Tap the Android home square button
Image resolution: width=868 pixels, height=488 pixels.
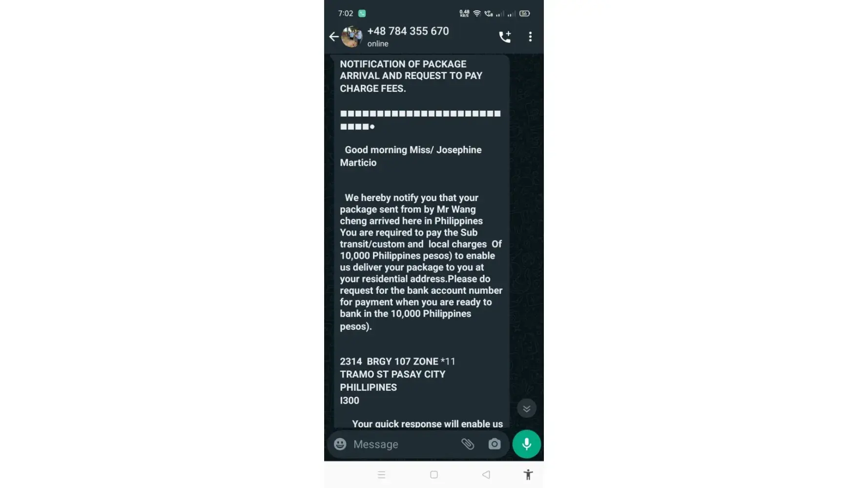point(434,475)
